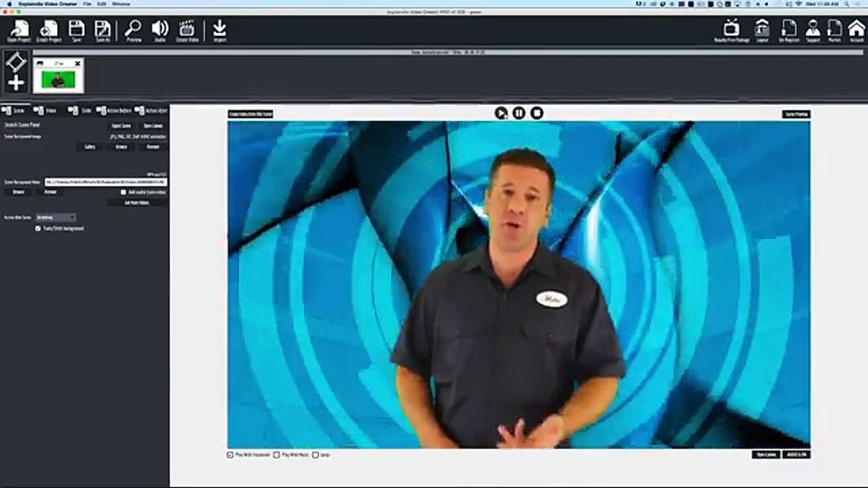Screen dimensions: 868x488
Task: Save the project with the floppy icon
Action: (77, 30)
